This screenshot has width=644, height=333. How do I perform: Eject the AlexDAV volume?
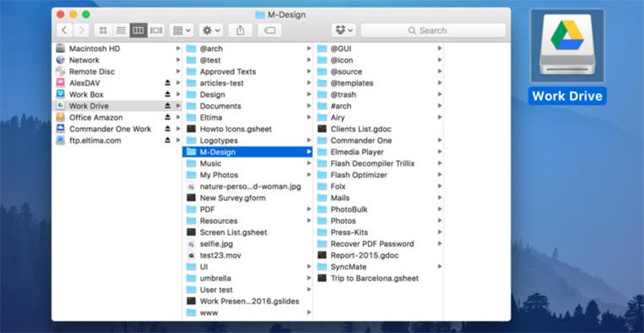[168, 83]
